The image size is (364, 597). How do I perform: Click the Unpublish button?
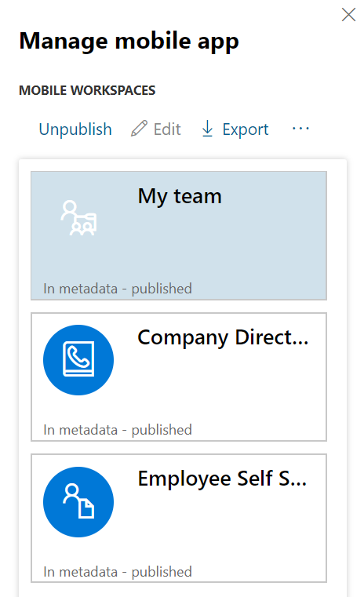75,129
